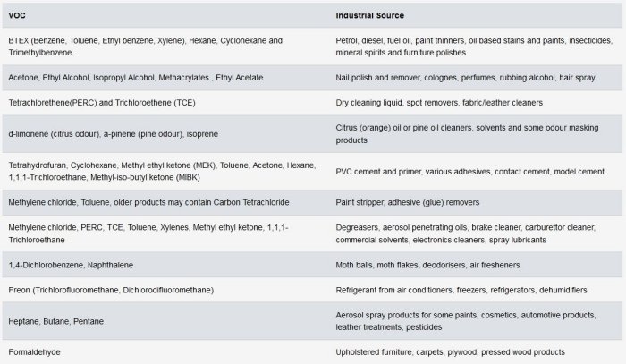Select the Acetone, Ethyl Alcohol row cell
This screenshot has height=364, width=626.
[x=135, y=78]
